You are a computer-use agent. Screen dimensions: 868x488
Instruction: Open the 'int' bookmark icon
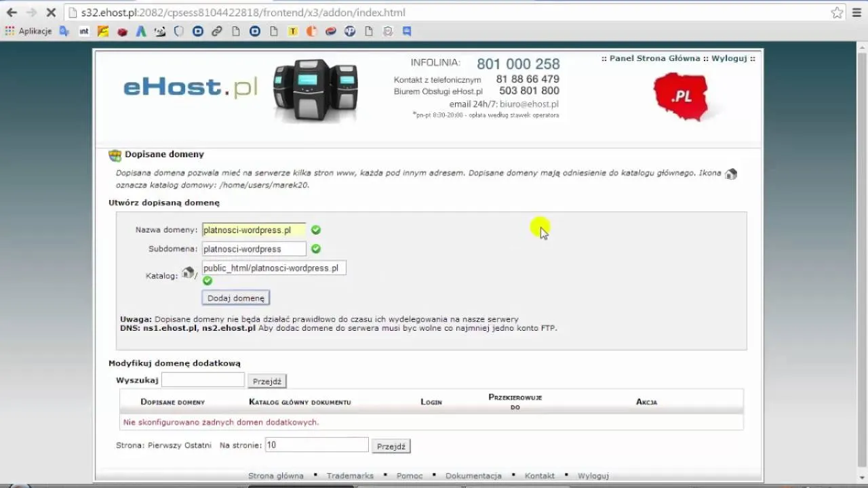pos(84,31)
